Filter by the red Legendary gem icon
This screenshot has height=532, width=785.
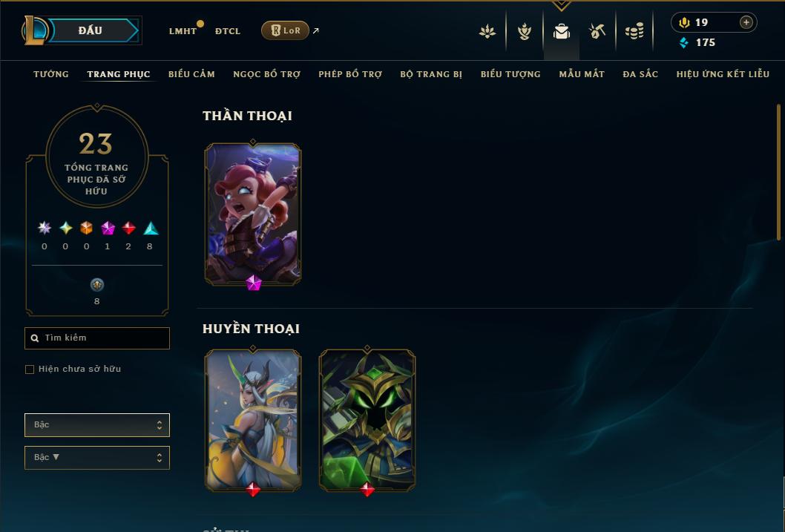click(x=128, y=229)
